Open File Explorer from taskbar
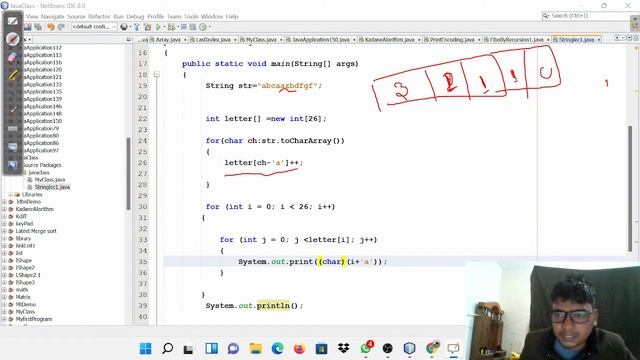 256,348
